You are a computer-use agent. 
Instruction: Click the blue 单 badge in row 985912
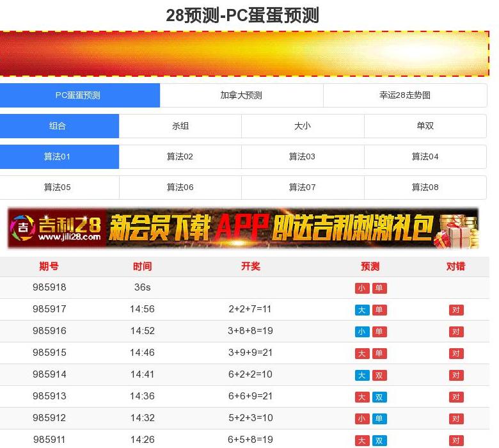coord(379,419)
